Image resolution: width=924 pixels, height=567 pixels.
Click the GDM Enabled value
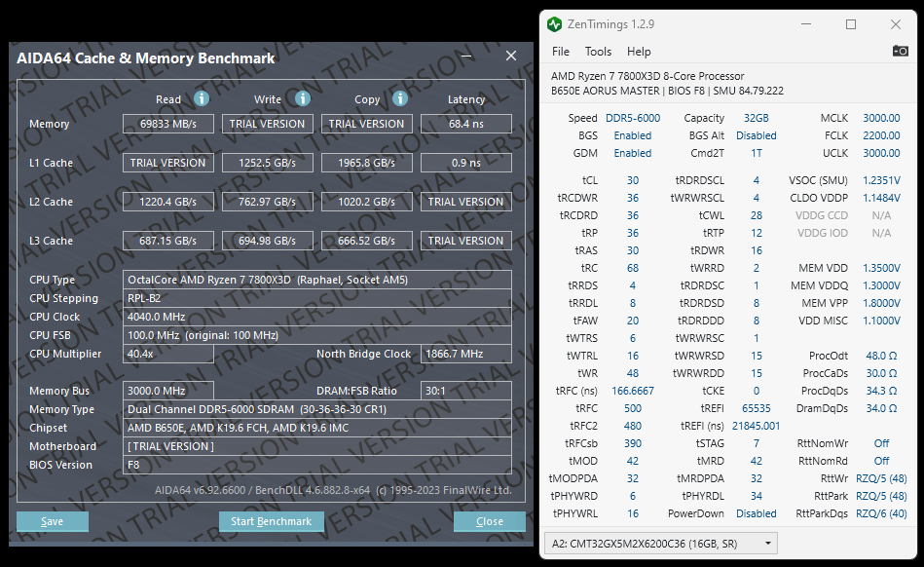[632, 153]
